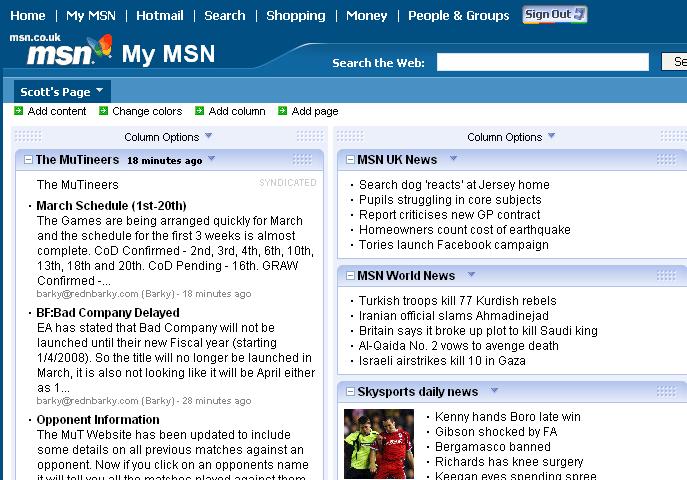Click the Add content icon
The image size is (687, 480).
tap(19, 111)
